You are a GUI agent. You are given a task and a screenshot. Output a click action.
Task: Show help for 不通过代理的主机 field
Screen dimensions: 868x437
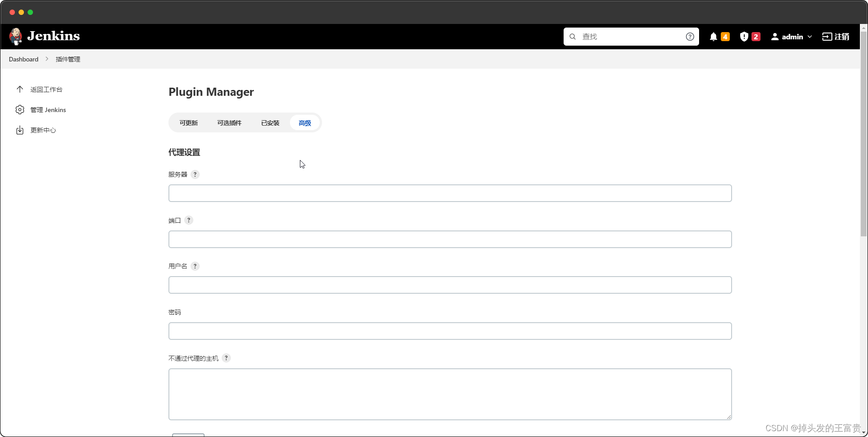pos(226,358)
